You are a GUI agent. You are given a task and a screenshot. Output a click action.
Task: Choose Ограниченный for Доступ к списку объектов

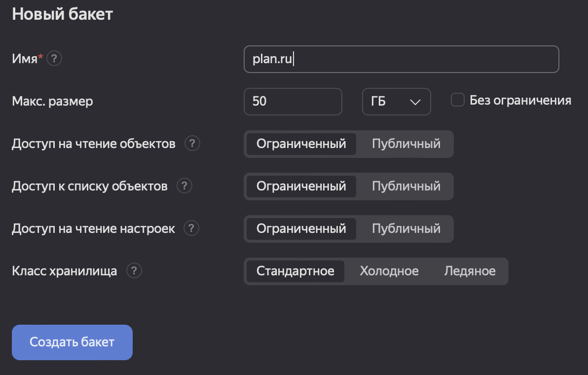coord(300,186)
